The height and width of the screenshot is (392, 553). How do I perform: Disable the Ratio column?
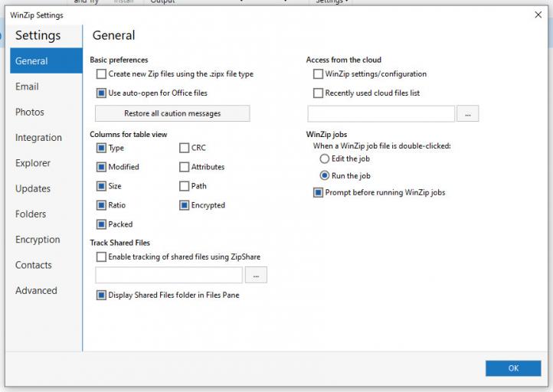coord(101,205)
